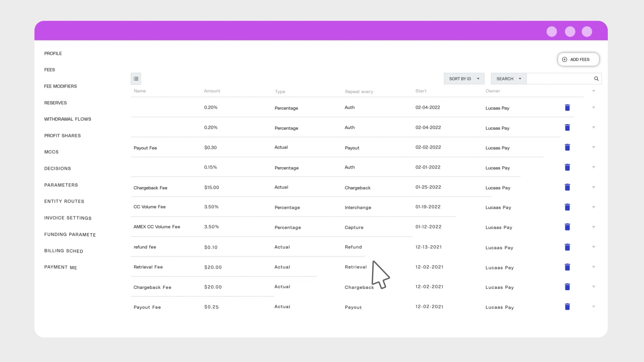The height and width of the screenshot is (362, 644).
Task: Delete the Payout Fee $0.30 row
Action: (x=567, y=147)
